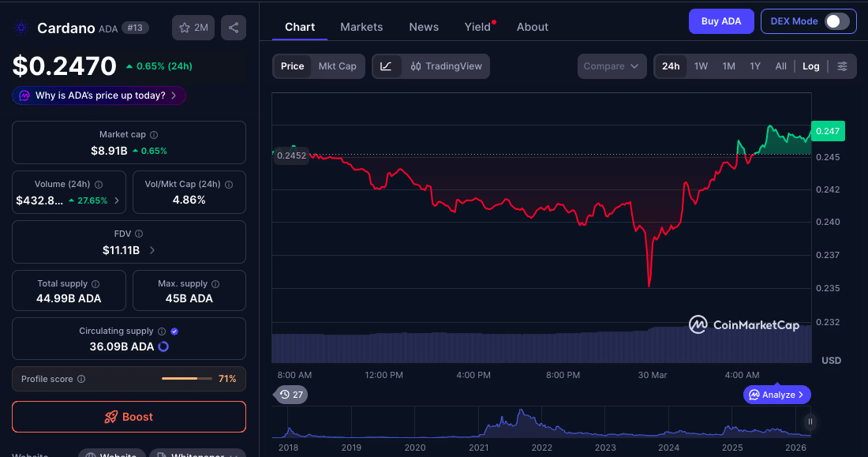Click the Profile score progress bar
The height and width of the screenshot is (457, 868).
(x=187, y=378)
